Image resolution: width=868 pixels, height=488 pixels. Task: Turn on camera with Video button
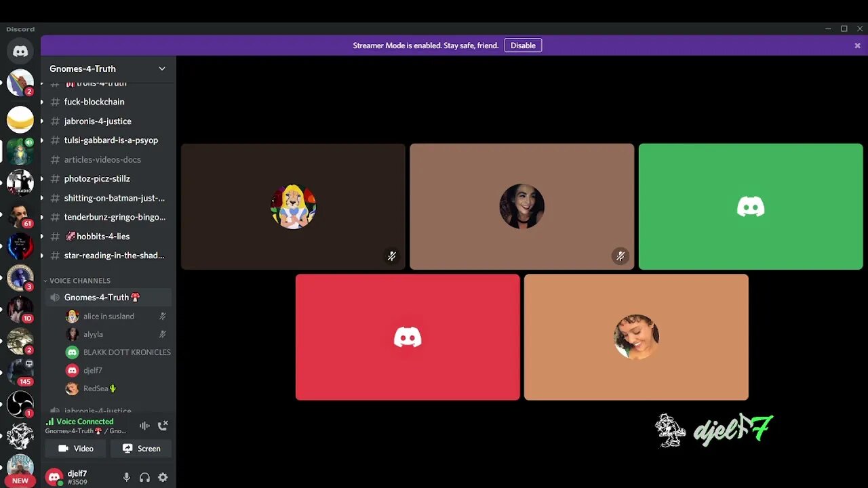click(76, 448)
